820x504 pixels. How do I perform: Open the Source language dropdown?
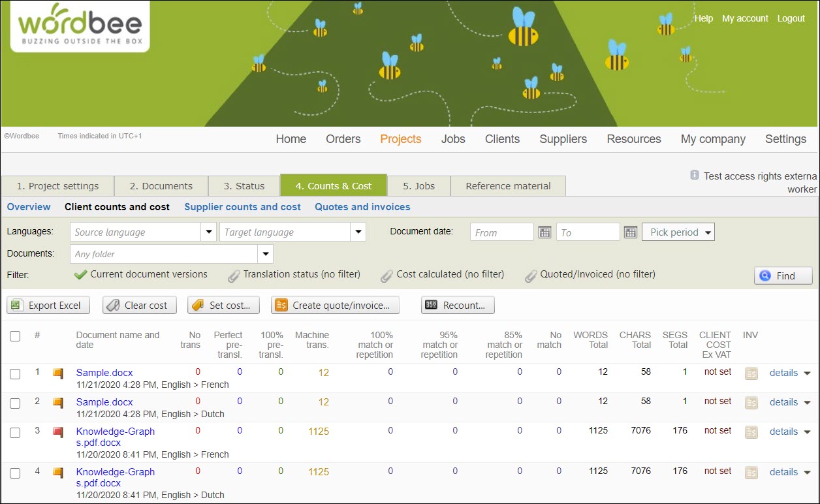pyautogui.click(x=208, y=232)
